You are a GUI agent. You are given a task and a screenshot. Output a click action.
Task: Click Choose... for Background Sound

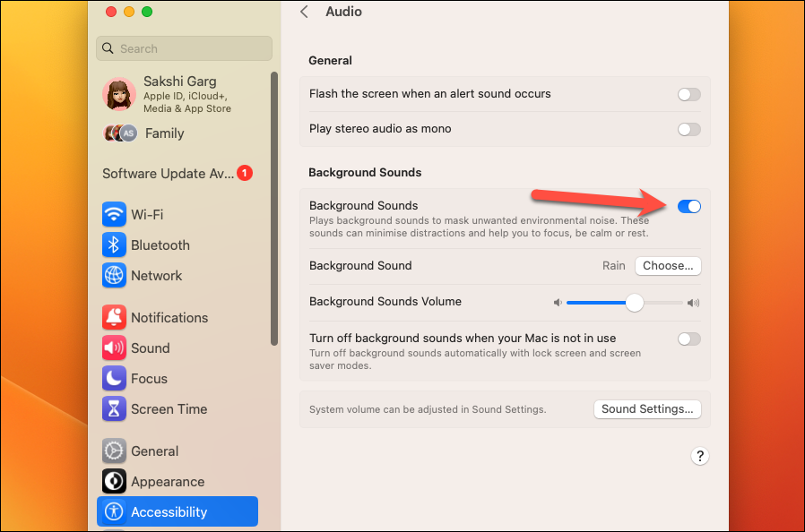tap(668, 266)
